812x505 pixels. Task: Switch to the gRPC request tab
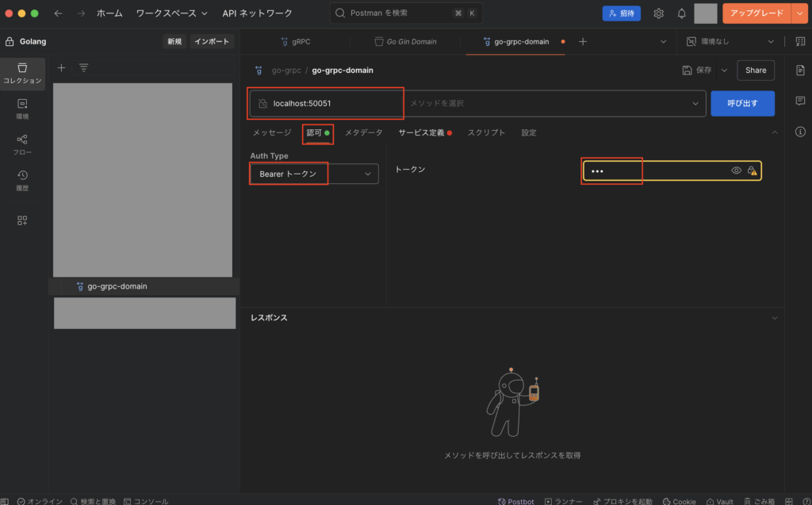(296, 41)
